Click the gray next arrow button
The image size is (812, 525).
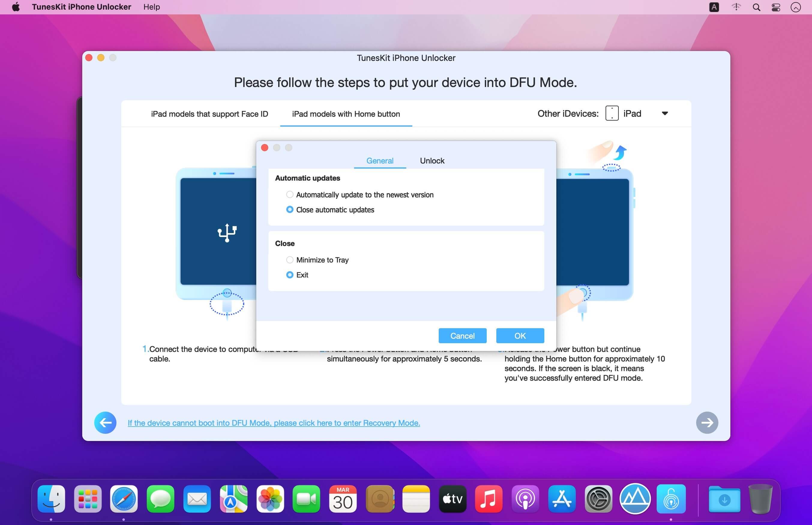pyautogui.click(x=707, y=422)
